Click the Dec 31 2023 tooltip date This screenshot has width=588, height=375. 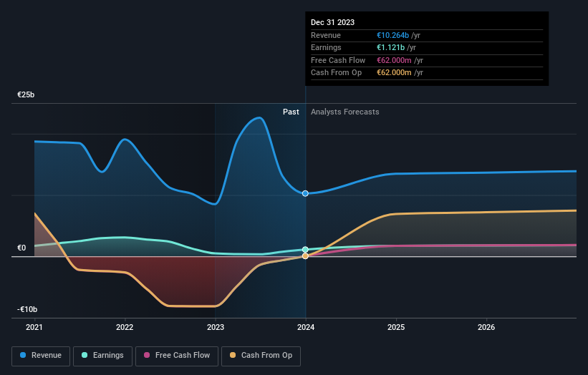pyautogui.click(x=332, y=22)
